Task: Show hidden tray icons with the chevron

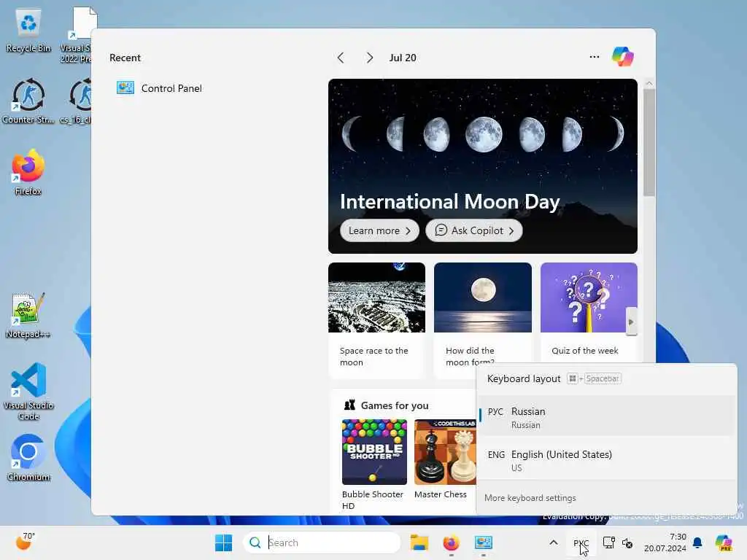Action: pyautogui.click(x=553, y=542)
